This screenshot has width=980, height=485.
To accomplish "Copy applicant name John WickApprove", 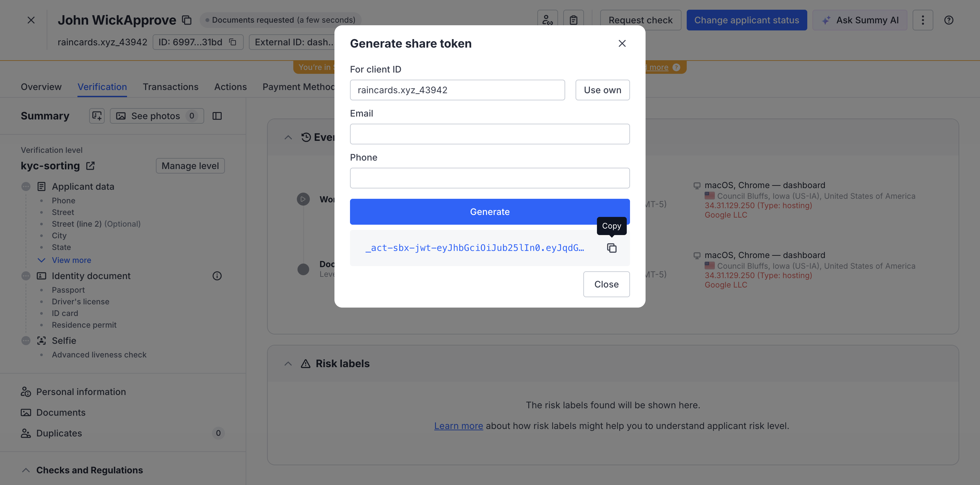I will pos(186,20).
